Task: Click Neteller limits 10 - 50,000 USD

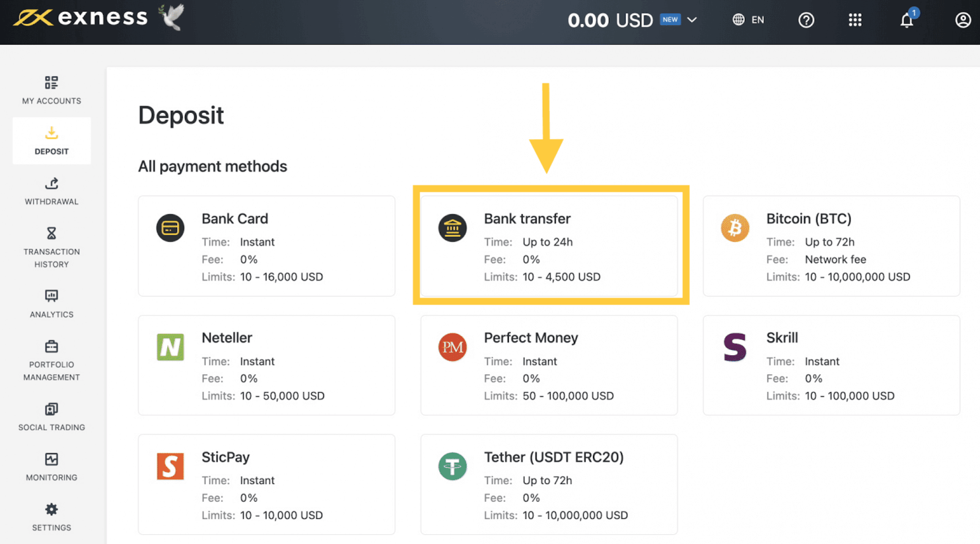Action: pos(282,396)
